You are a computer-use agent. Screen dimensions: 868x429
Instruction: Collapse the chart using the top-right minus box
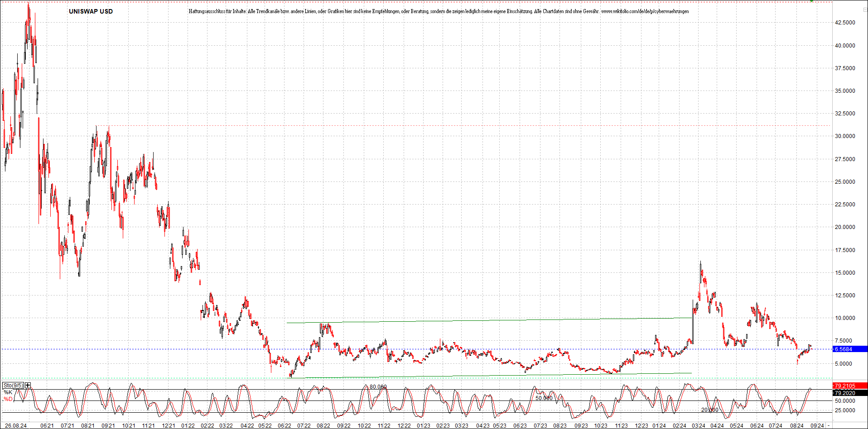click(864, 10)
